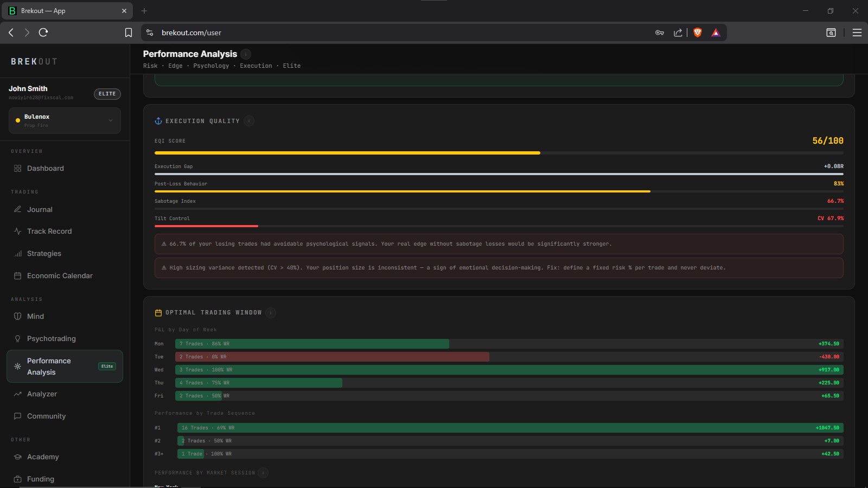Expand the Bulenox account dropdown

(65, 120)
